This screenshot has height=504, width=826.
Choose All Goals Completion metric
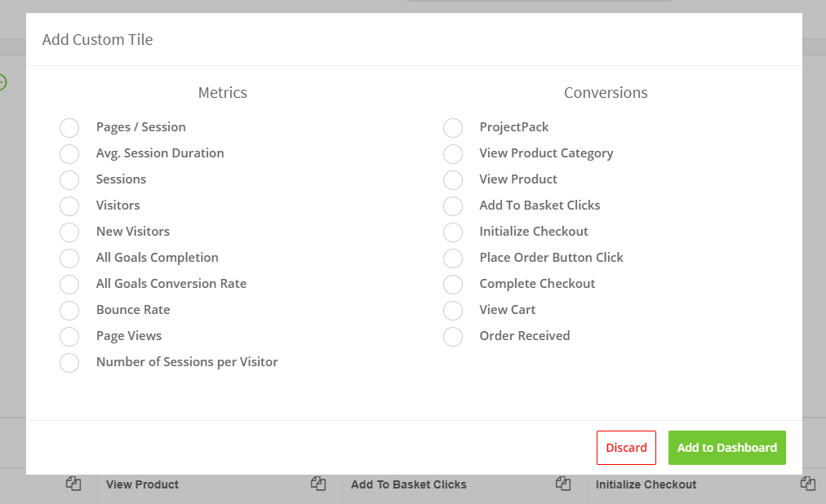pyautogui.click(x=69, y=259)
